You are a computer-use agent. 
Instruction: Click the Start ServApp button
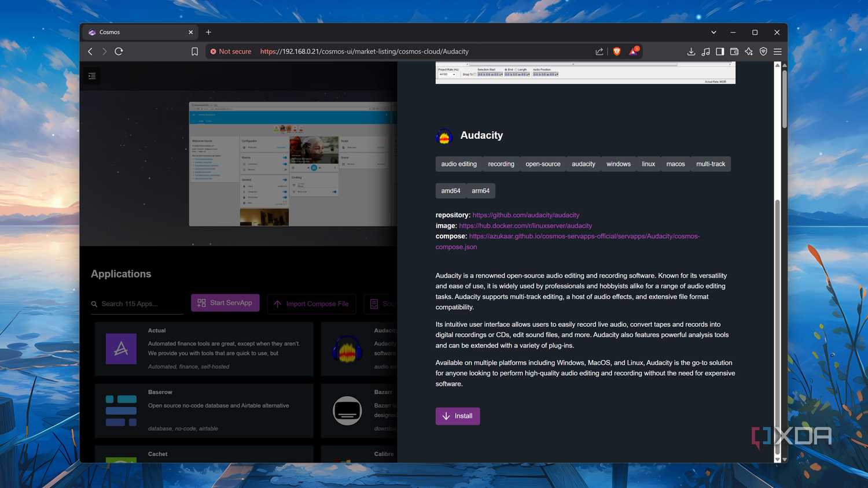tap(225, 303)
